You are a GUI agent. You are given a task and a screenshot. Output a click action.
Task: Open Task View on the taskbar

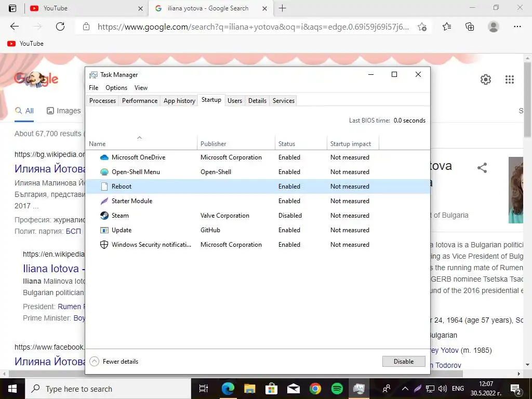(203, 389)
